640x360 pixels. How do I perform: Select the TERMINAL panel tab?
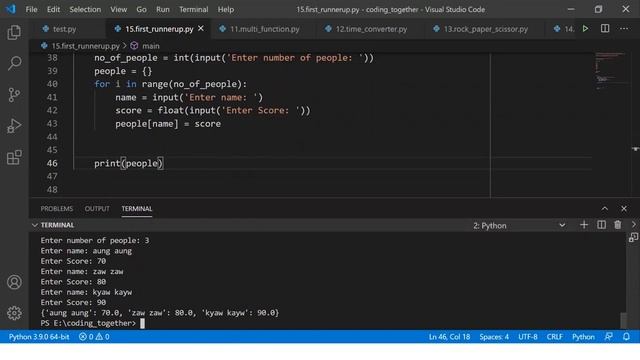(x=137, y=209)
